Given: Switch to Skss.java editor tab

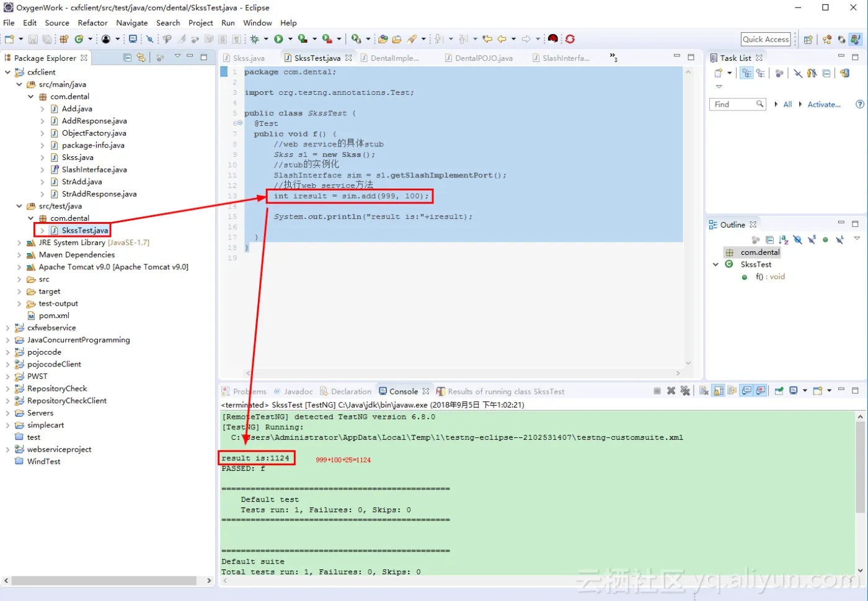Looking at the screenshot, I should coord(244,58).
